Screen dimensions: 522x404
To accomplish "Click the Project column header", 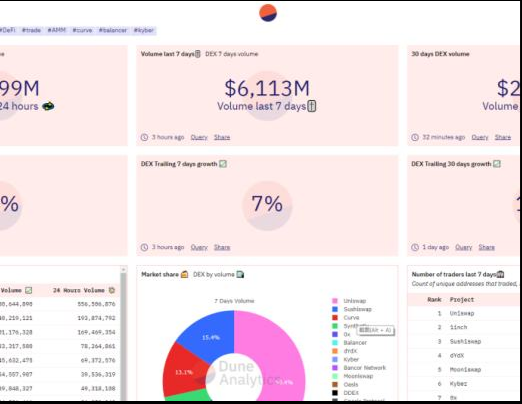I will click(462, 300).
